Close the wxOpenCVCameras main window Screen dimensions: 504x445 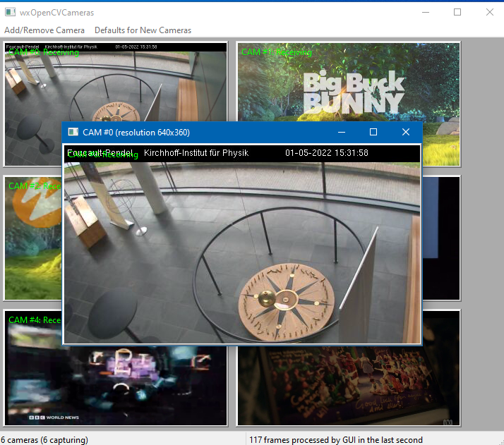[490, 12]
